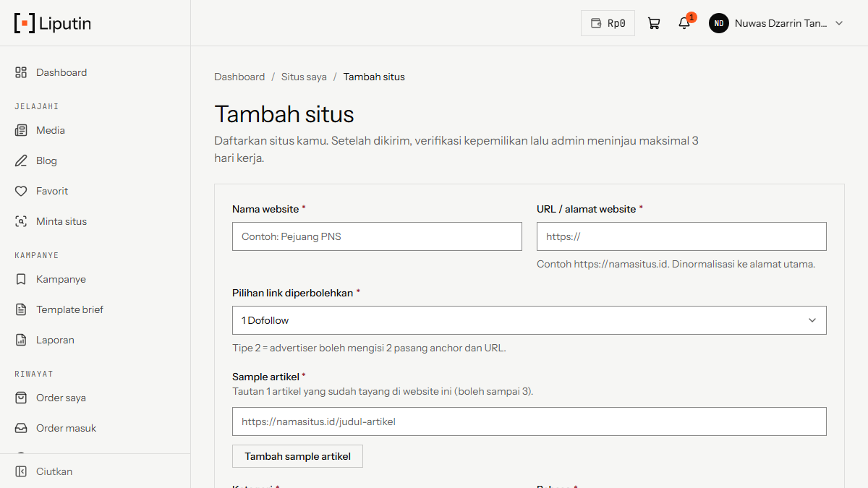Expand the user account menu chevron

(839, 23)
